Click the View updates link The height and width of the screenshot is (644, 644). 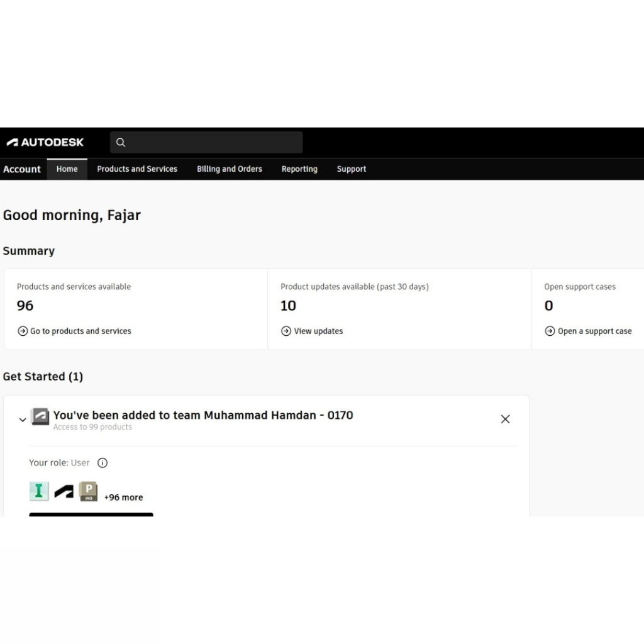coord(318,331)
